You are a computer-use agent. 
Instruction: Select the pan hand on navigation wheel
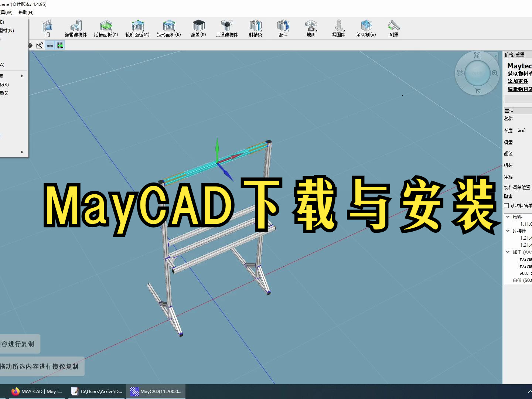tap(460, 73)
